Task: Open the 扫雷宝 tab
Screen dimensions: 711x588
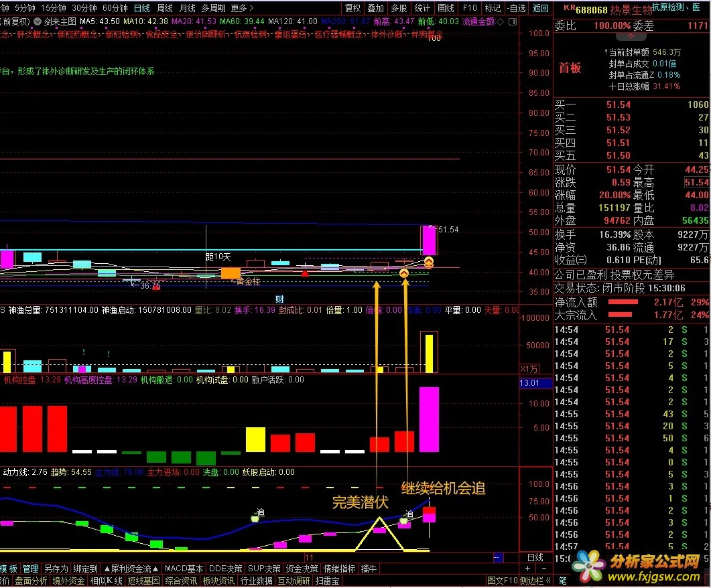Action: (328, 581)
